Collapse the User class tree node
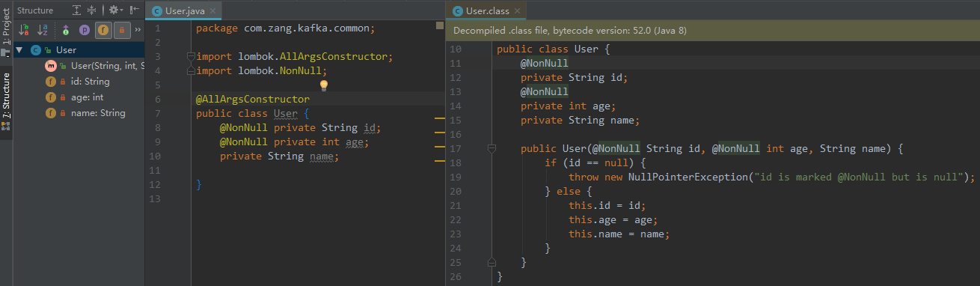 pos(20,50)
